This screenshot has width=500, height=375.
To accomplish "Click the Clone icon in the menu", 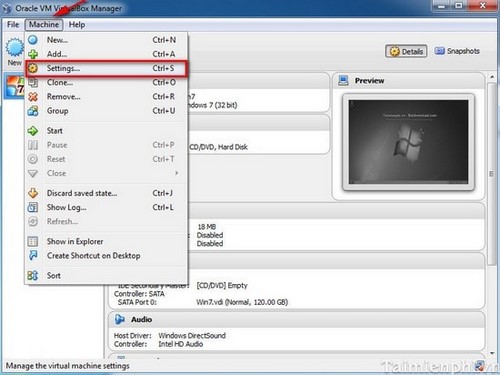I will tap(33, 82).
